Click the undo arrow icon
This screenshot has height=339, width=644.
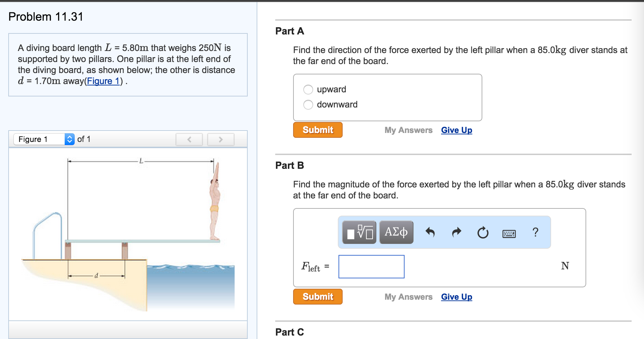click(x=430, y=232)
